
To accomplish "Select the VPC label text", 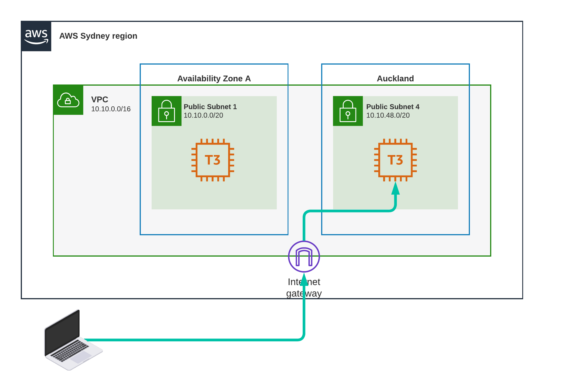I will tap(100, 100).
